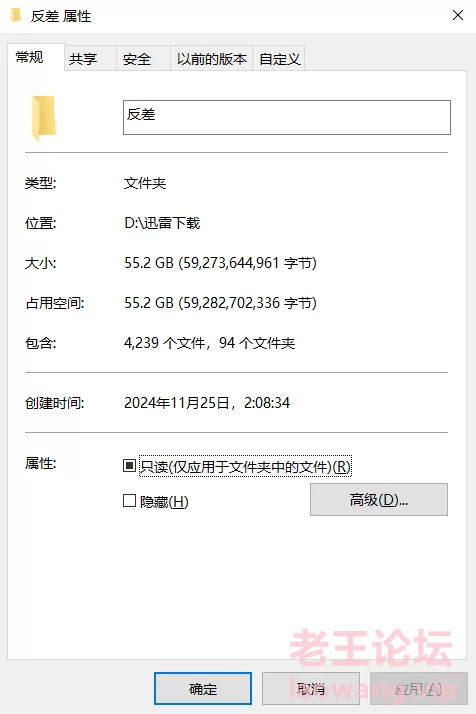Image resolution: width=476 pixels, height=714 pixels.
Task: Click the creation time 2024年11月25日
Action: coord(176,403)
